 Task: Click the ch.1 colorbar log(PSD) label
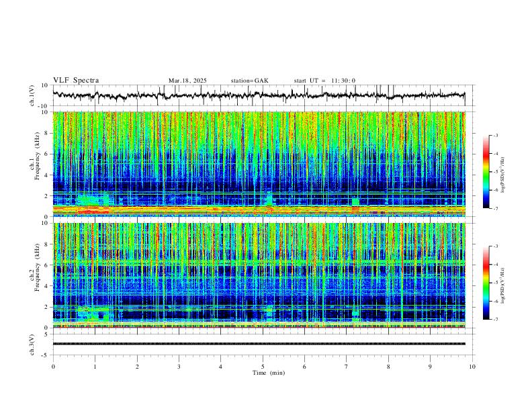[502, 175]
